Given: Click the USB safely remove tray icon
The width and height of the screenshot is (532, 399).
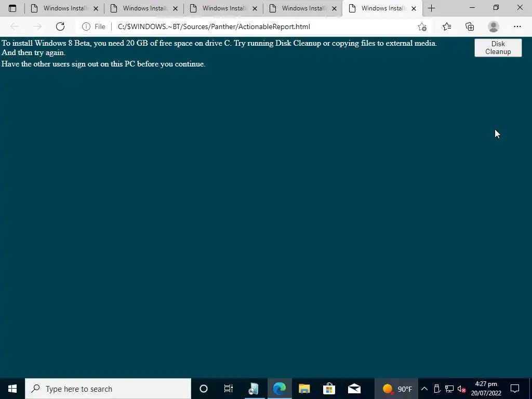Looking at the screenshot, I should (x=437, y=389).
